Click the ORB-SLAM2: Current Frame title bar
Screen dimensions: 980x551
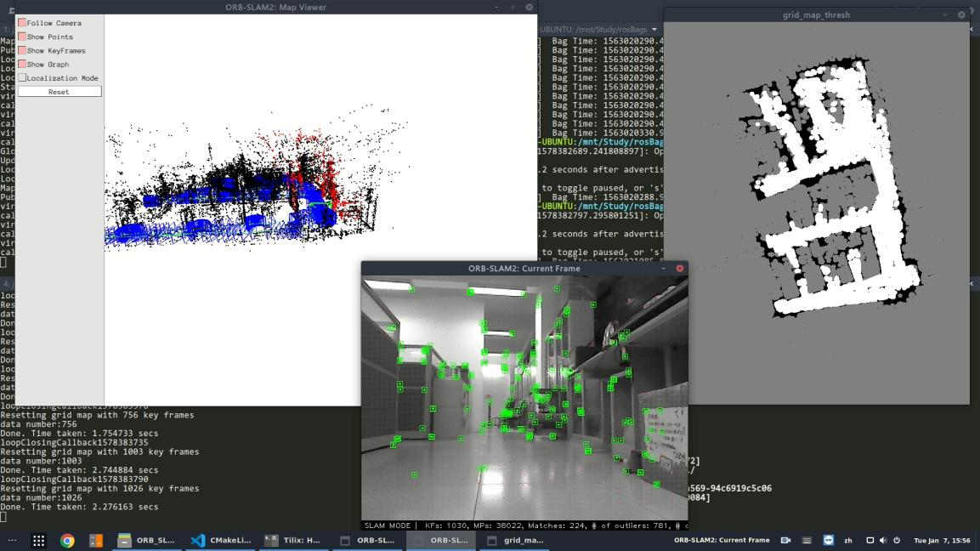[524, 269]
